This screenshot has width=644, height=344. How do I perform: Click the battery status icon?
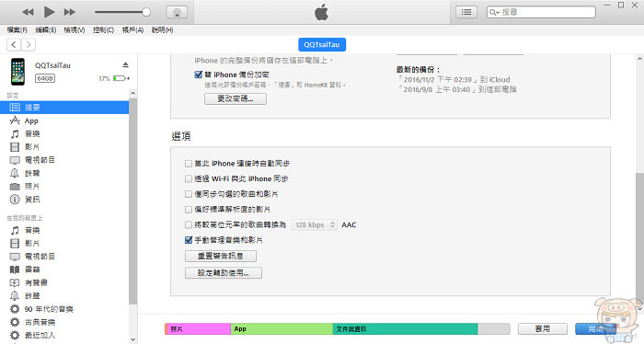pyautogui.click(x=121, y=78)
